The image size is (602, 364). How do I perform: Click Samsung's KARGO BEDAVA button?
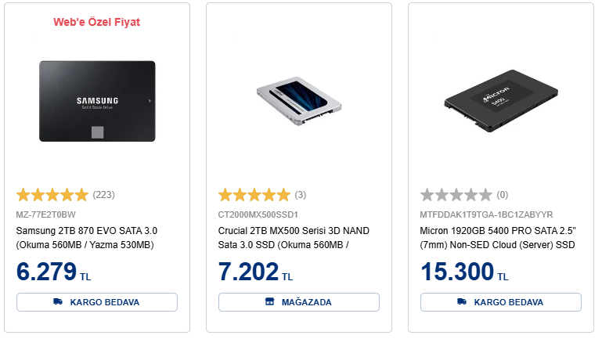[x=97, y=302]
